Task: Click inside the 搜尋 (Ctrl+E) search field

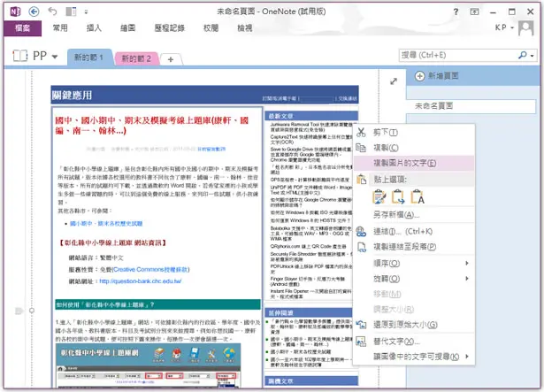Action: 457,55
